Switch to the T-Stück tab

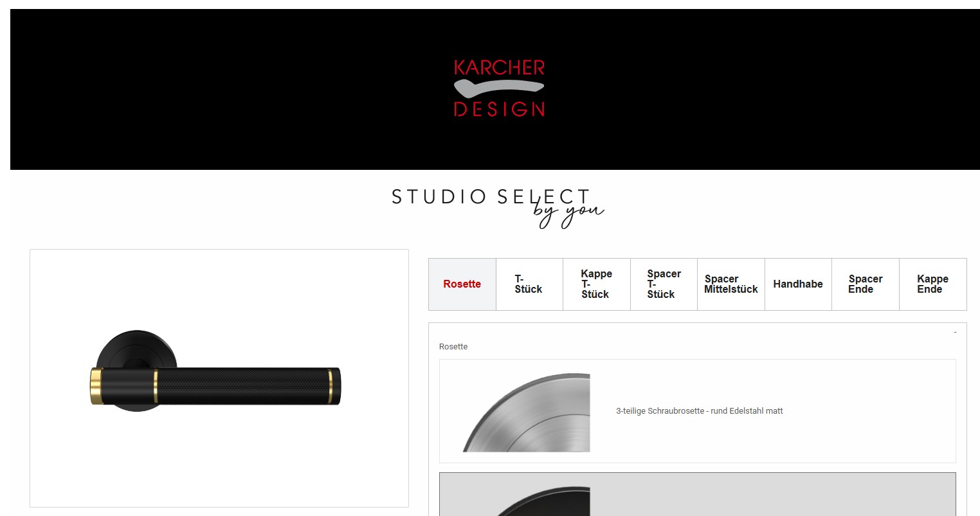pyautogui.click(x=529, y=284)
